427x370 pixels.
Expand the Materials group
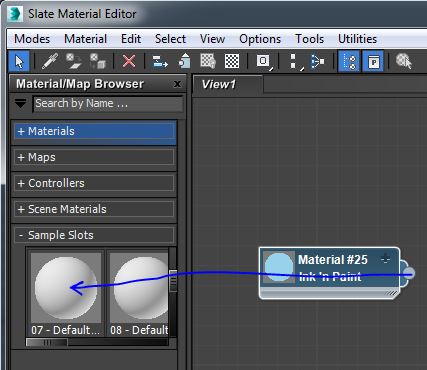tap(95, 131)
